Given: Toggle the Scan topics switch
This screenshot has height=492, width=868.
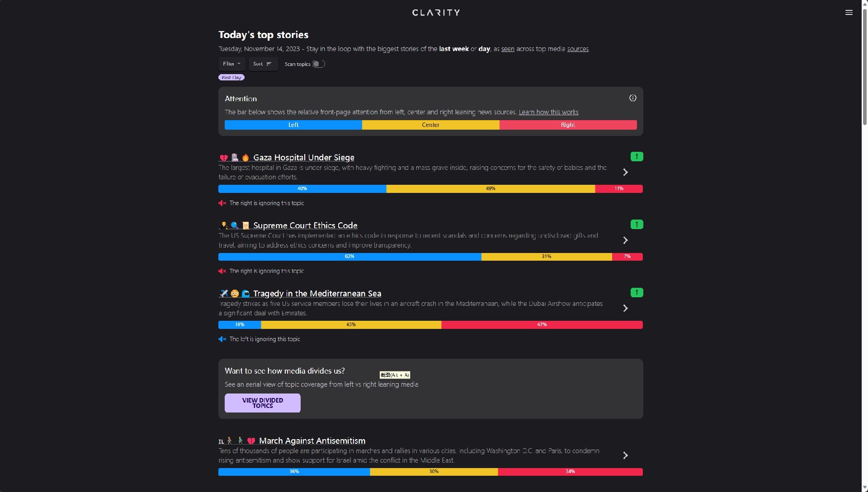Looking at the screenshot, I should (x=318, y=64).
